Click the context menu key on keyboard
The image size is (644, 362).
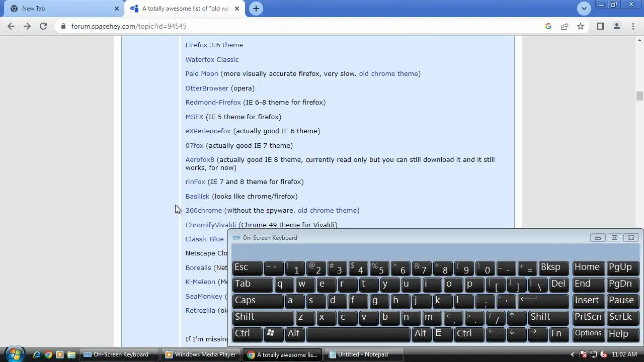tap(442, 334)
